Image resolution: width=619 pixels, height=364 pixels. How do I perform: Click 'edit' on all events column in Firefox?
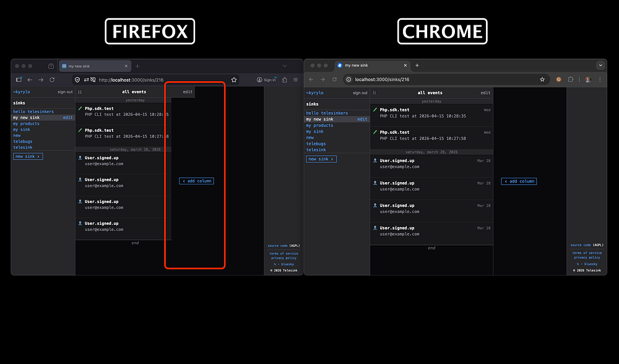pos(188,92)
